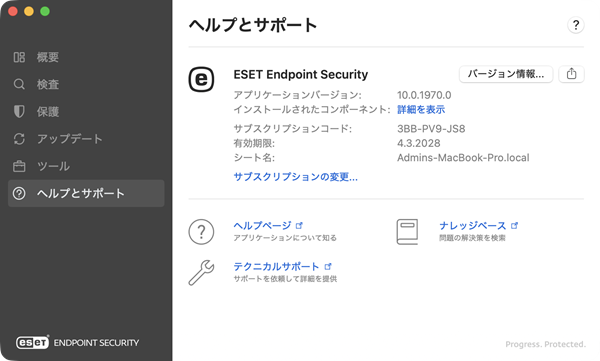
Task: Click ESET Endpoint Security logo at sidebar bottom
Action: 78,342
